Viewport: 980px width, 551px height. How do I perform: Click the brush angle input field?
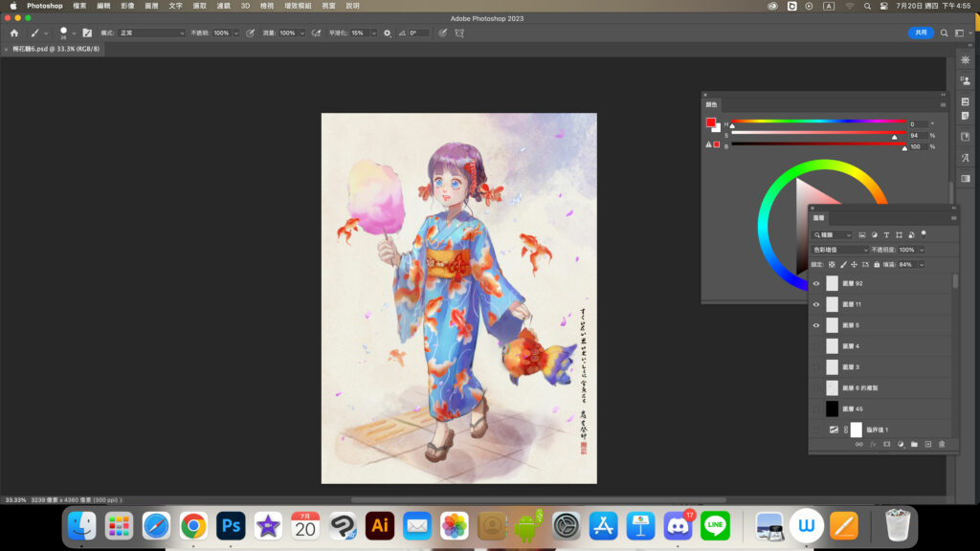[x=419, y=33]
